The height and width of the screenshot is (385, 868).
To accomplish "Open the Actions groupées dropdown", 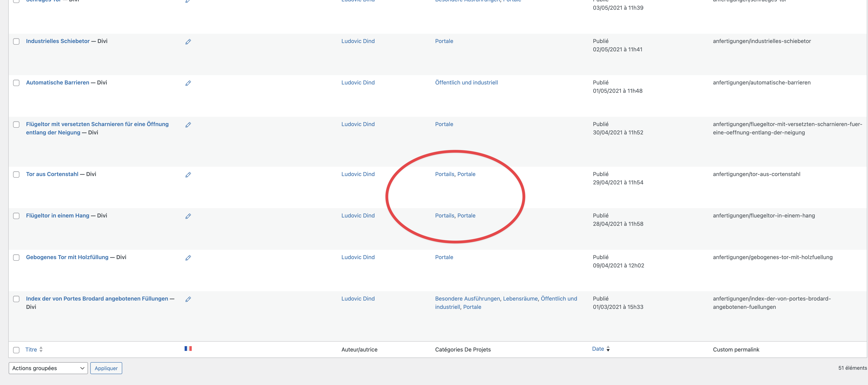I will coord(48,368).
